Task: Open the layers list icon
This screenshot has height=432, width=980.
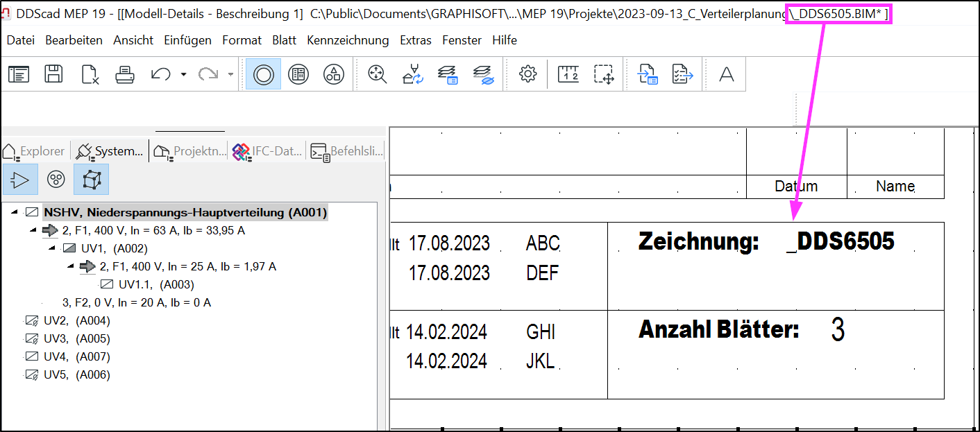Action: point(448,74)
